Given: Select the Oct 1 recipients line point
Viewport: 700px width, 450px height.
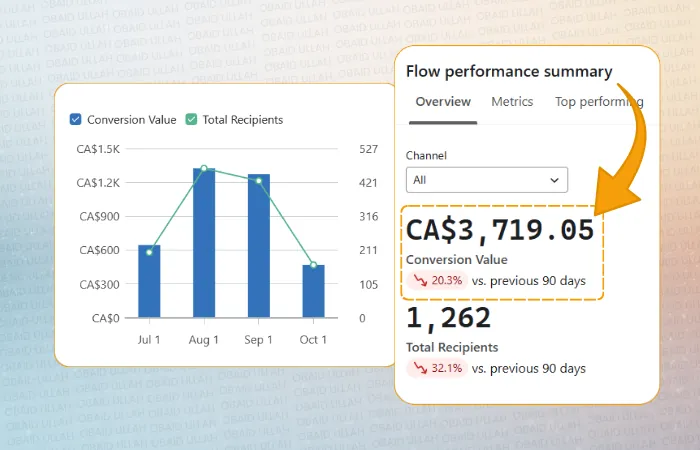Looking at the screenshot, I should [x=313, y=265].
